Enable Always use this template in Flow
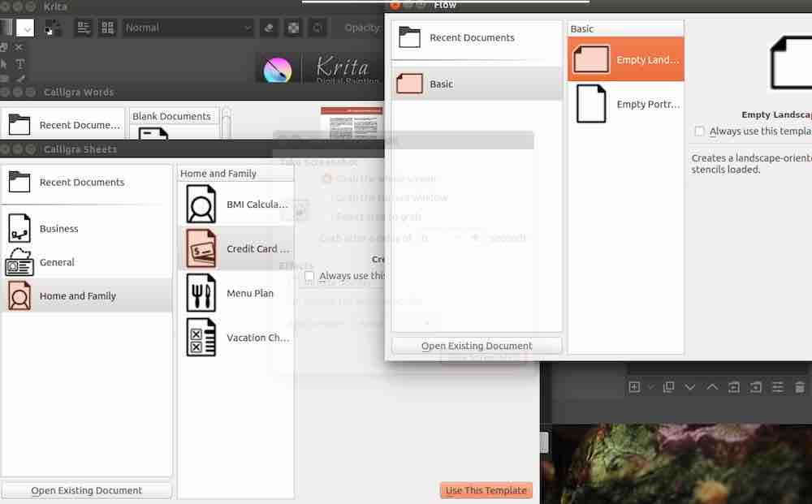 pos(699,131)
